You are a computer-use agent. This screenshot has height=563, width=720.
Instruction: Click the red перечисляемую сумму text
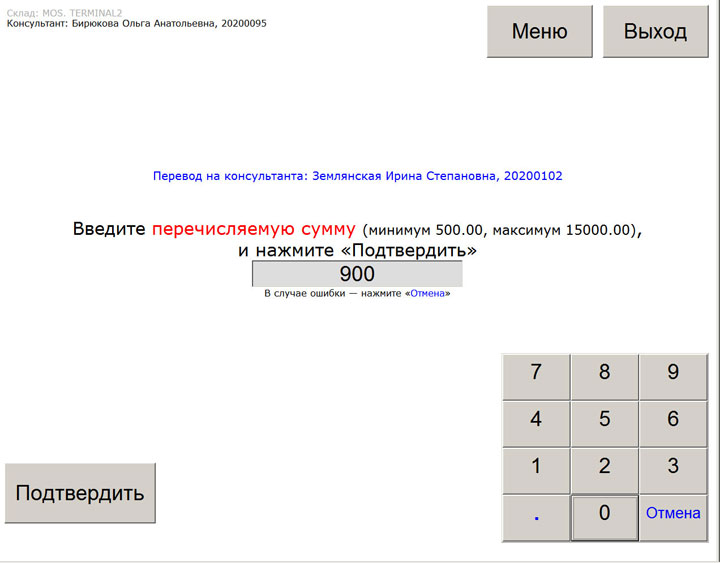click(253, 229)
